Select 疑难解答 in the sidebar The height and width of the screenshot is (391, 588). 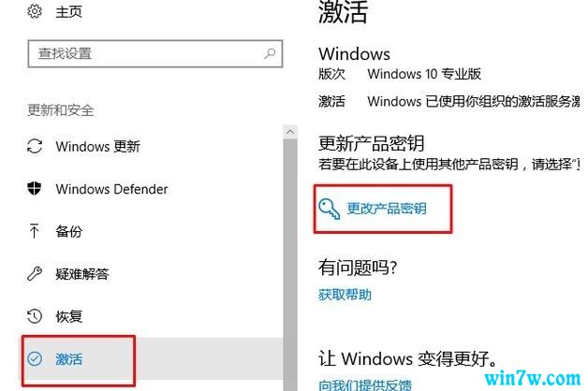pos(82,274)
